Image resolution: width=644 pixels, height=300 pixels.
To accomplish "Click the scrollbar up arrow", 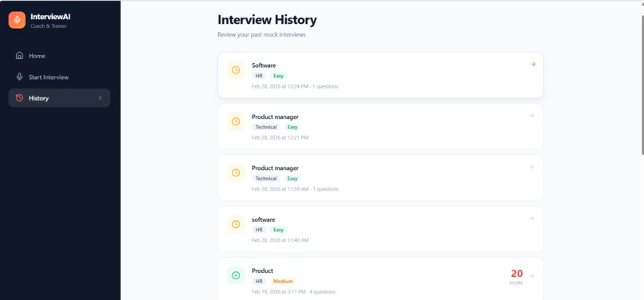I will pos(642,3).
